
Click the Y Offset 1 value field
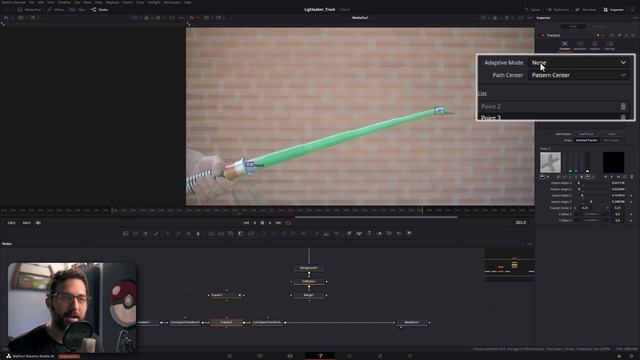click(x=619, y=220)
